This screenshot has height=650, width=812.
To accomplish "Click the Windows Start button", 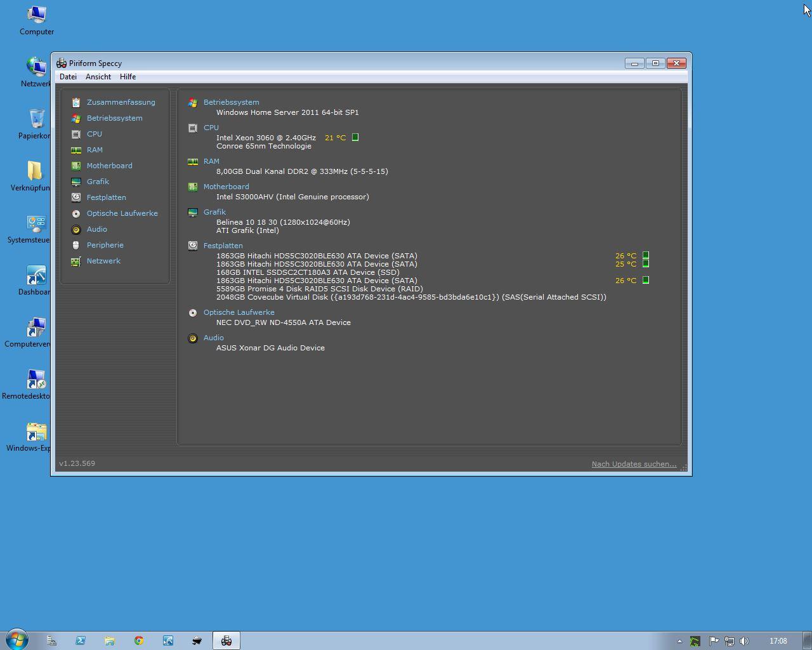I will point(17,640).
